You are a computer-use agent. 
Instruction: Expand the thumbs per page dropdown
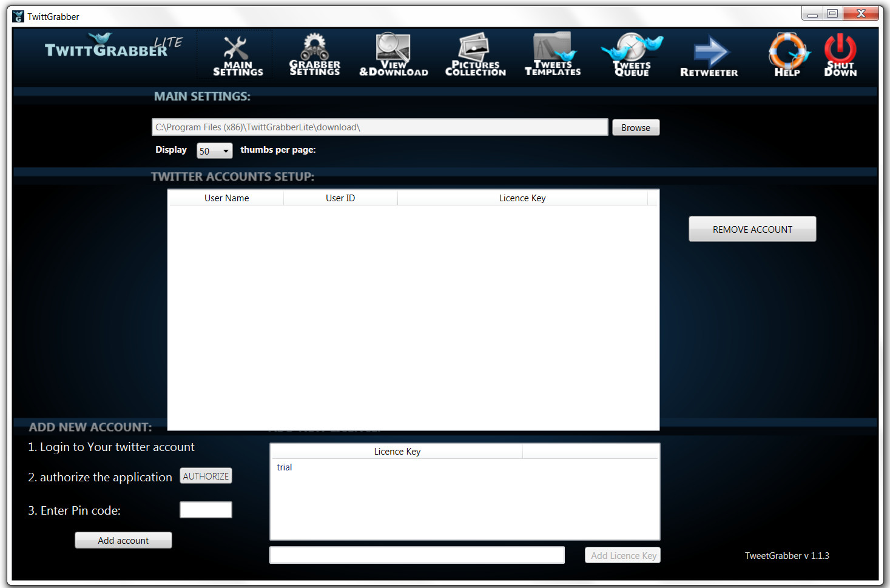coord(215,151)
